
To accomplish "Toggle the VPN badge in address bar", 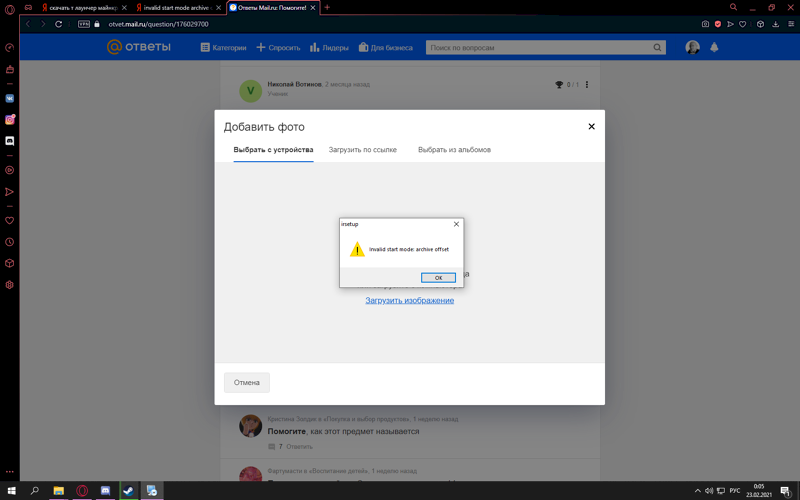I will coord(84,24).
